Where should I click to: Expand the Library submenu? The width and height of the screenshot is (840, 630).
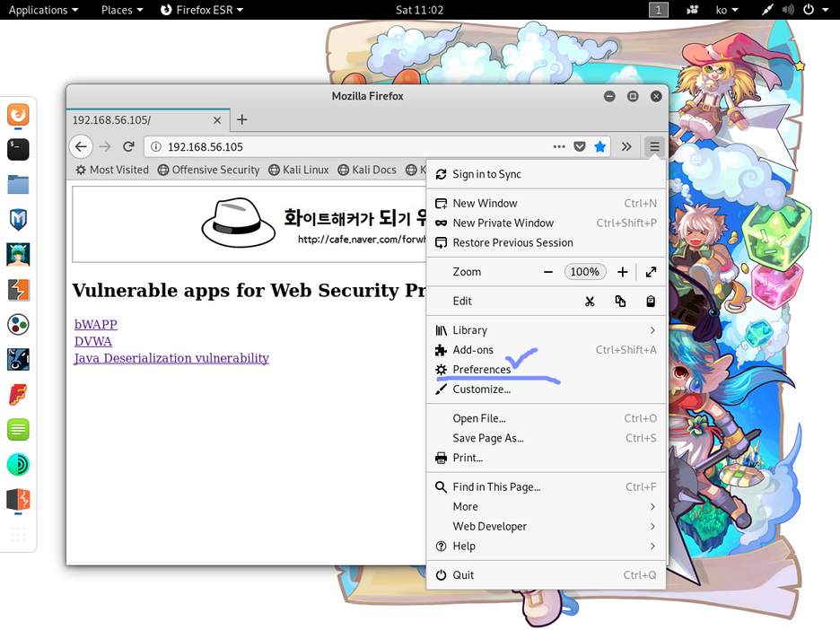coord(546,330)
